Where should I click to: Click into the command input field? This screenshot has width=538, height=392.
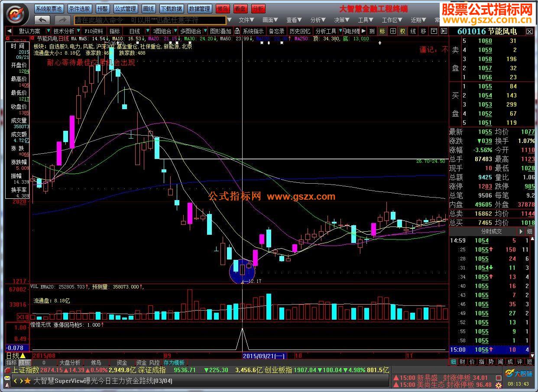point(150,20)
